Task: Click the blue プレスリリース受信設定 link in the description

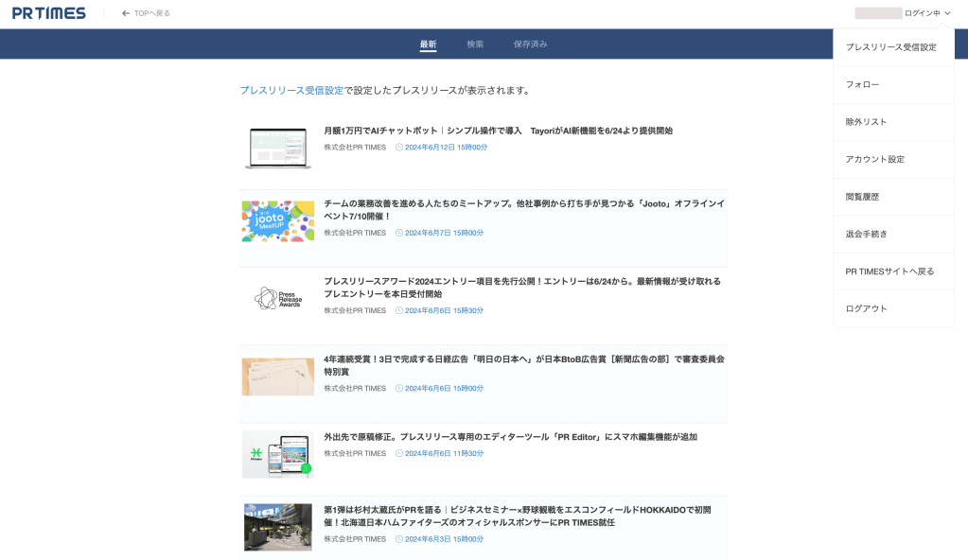Action: tap(291, 91)
